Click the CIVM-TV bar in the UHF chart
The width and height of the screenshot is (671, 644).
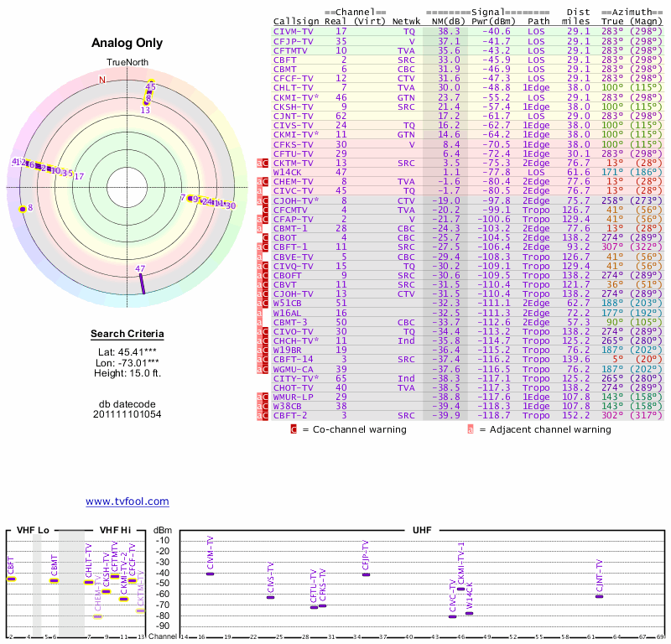tap(210, 574)
